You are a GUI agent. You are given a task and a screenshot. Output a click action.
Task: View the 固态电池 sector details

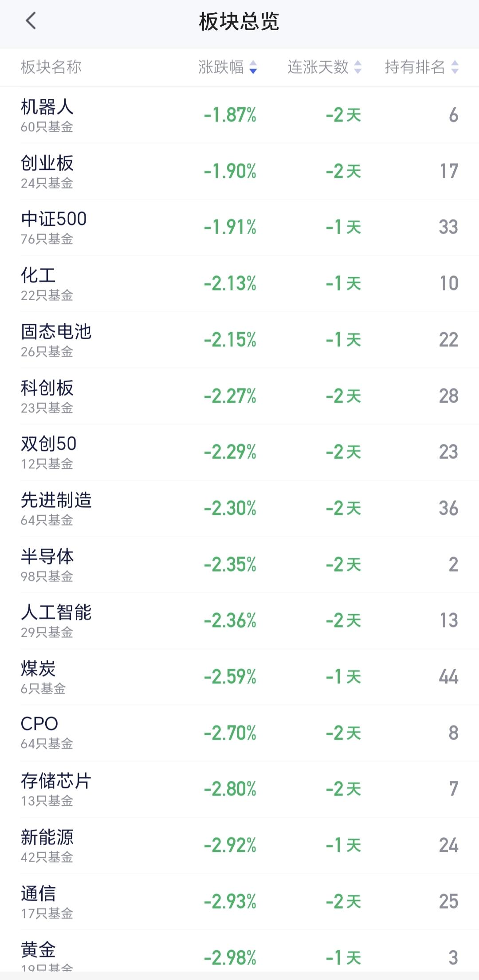point(239,340)
